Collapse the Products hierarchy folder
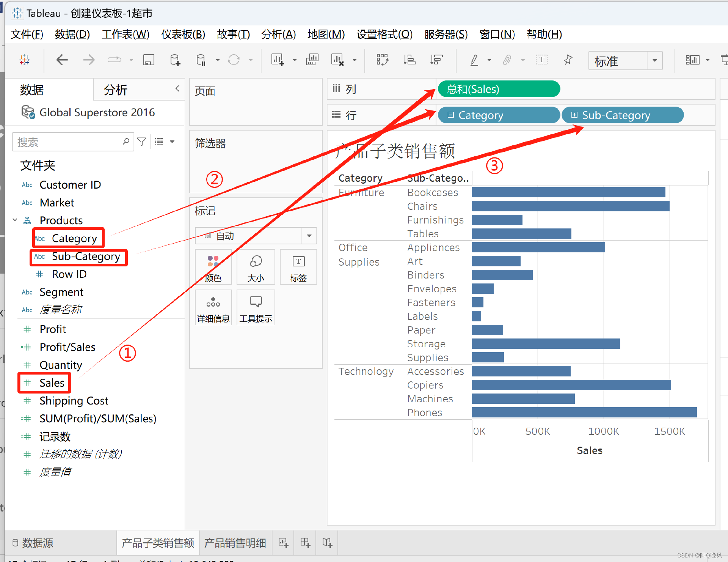The height and width of the screenshot is (562, 728). 15,220
